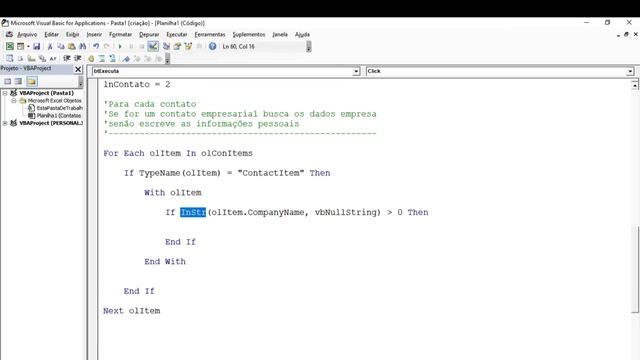The image size is (640, 360).
Task: Open Edit toolbar options arrow
Action: pos(167,59)
